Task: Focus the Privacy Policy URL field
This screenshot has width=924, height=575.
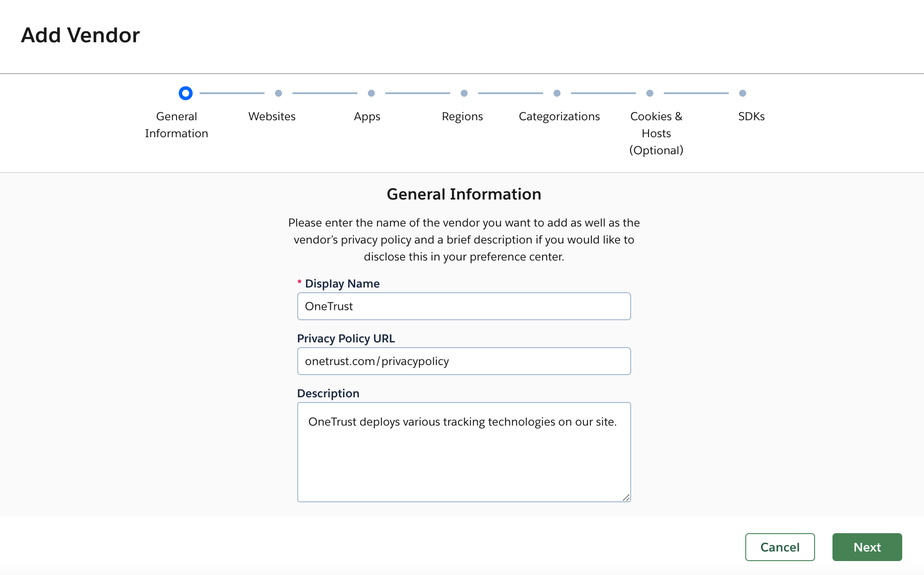Action: coord(464,361)
